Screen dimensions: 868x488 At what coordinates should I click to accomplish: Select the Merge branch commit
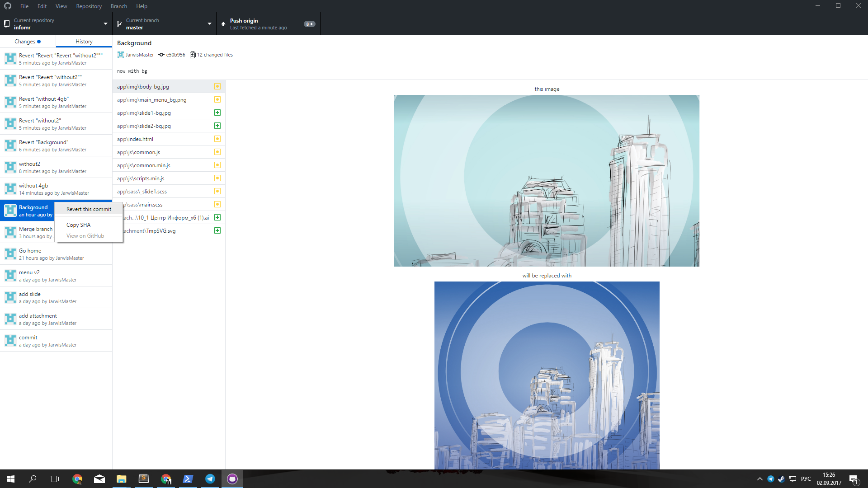pyautogui.click(x=27, y=232)
